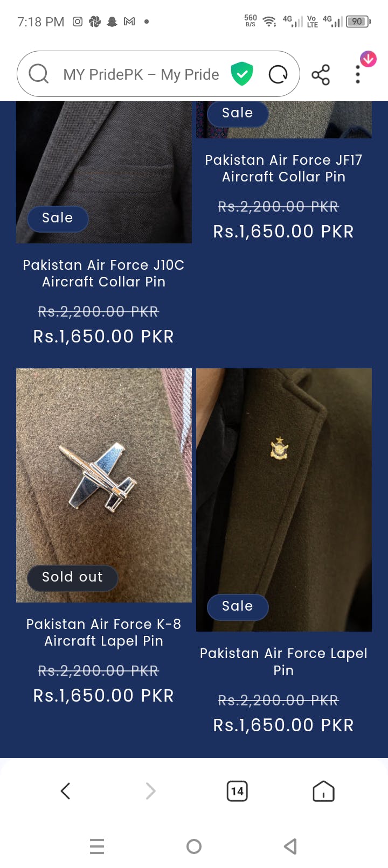This screenshot has width=388, height=868.
Task: Tap the green security shield icon
Action: [x=242, y=74]
